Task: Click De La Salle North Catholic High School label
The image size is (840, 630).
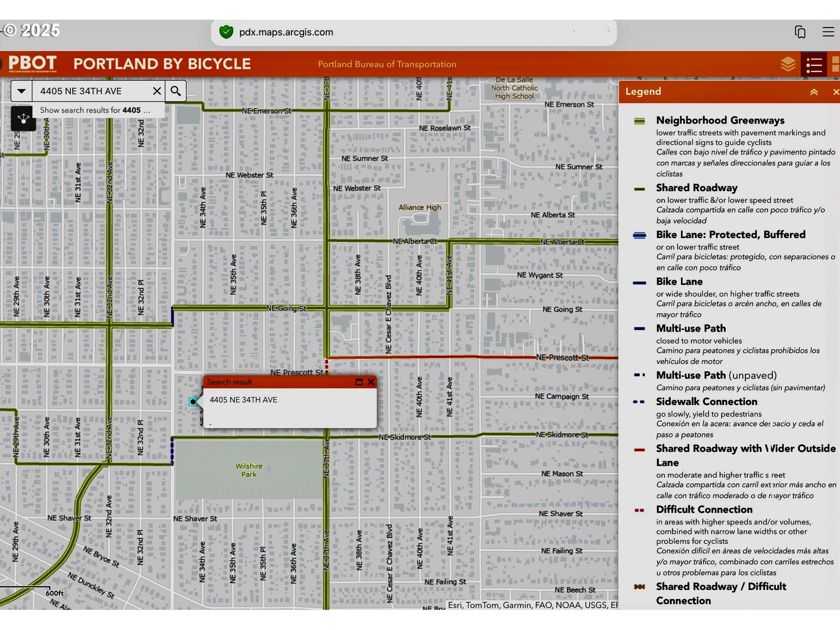Action: 514,88
